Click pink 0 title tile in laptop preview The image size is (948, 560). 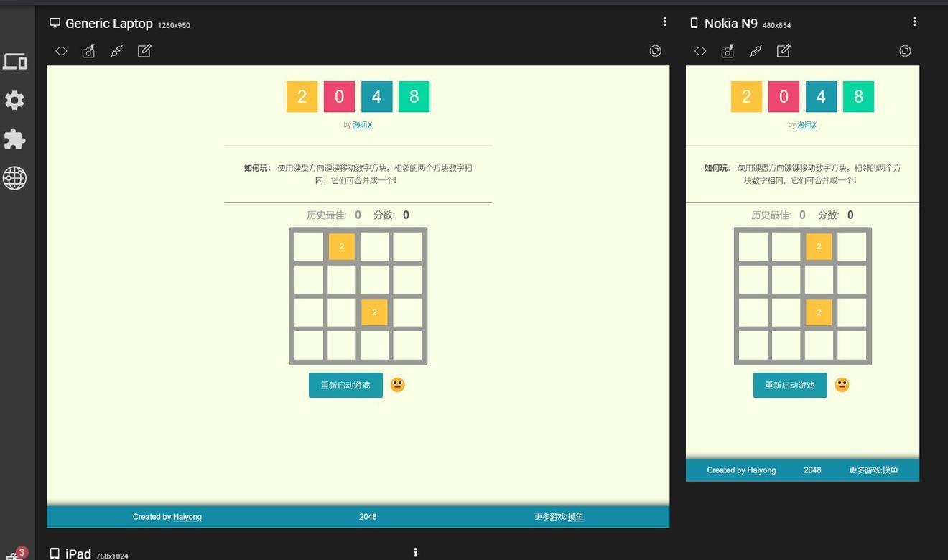pos(339,97)
